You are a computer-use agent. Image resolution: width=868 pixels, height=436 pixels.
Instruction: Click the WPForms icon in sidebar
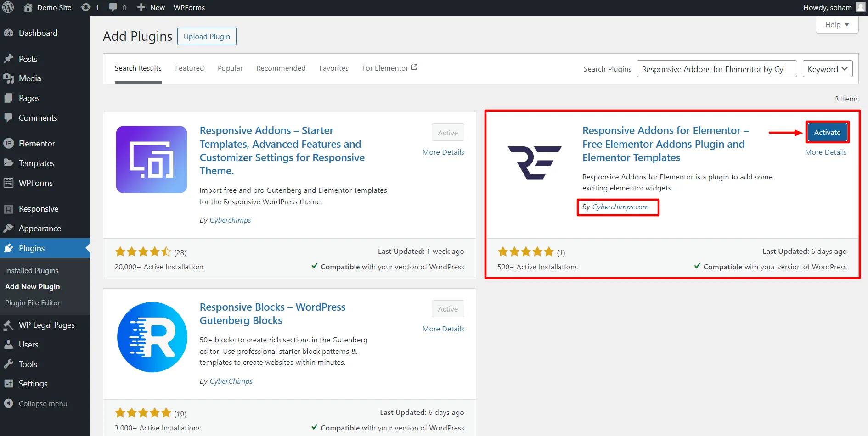(x=8, y=183)
